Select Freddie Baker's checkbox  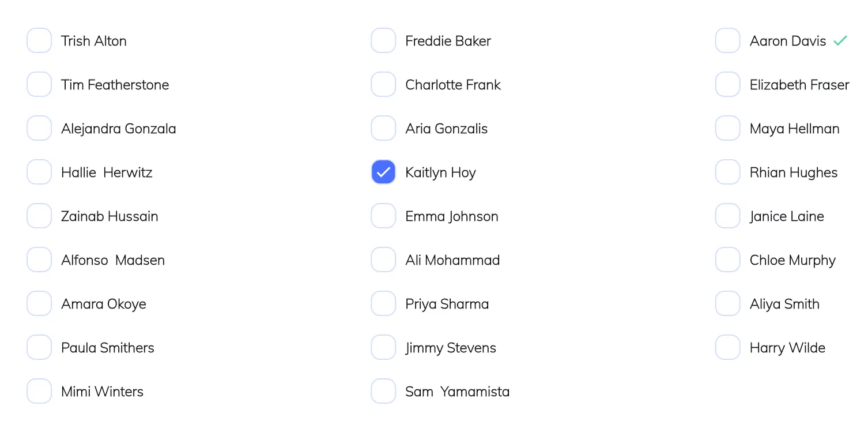pos(383,41)
